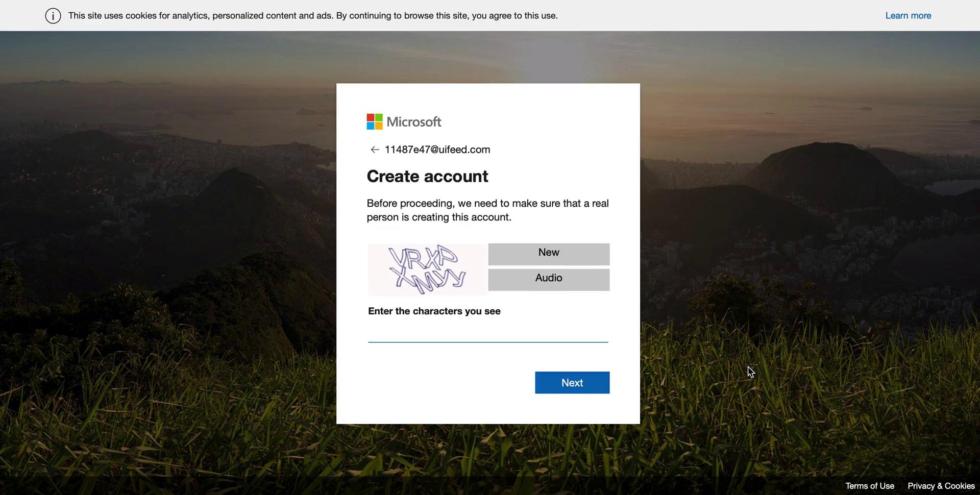
Task: Click the 'Before proceeding' description paragraph
Action: point(487,210)
